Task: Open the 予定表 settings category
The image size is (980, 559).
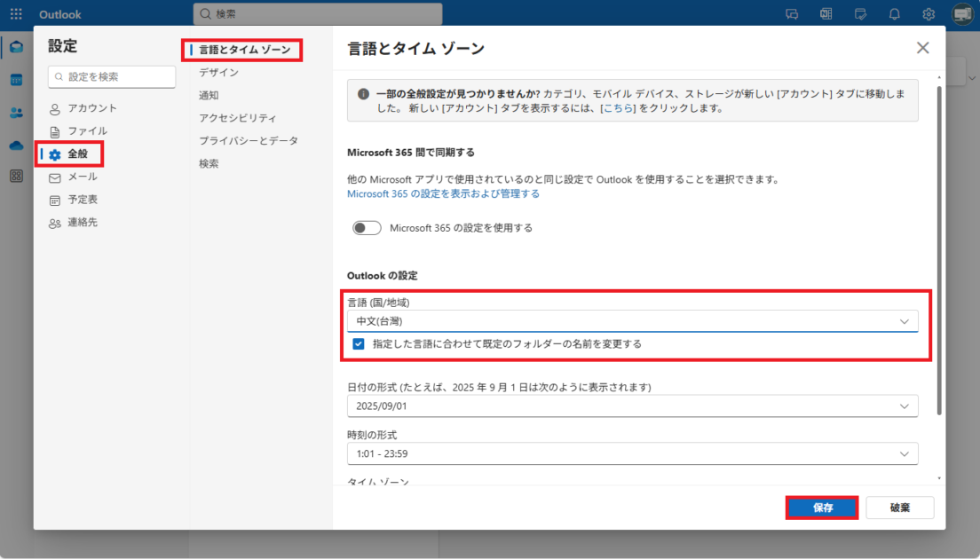Action: tap(74, 200)
